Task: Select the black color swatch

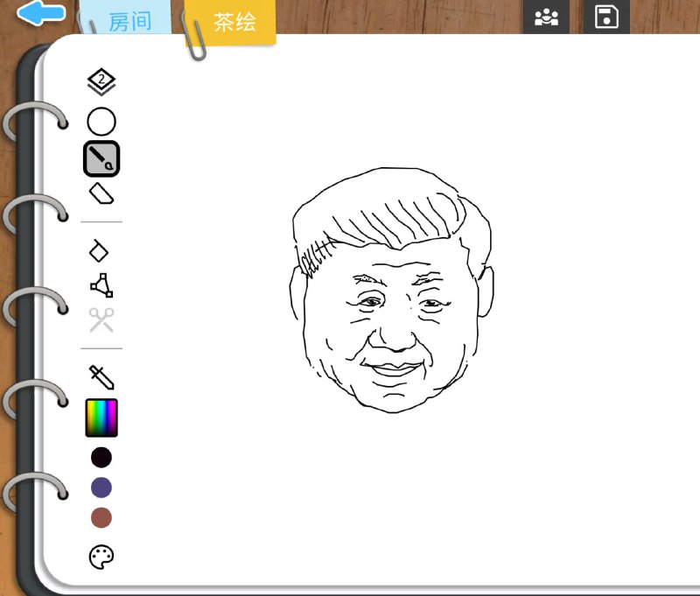Action: coord(100,456)
